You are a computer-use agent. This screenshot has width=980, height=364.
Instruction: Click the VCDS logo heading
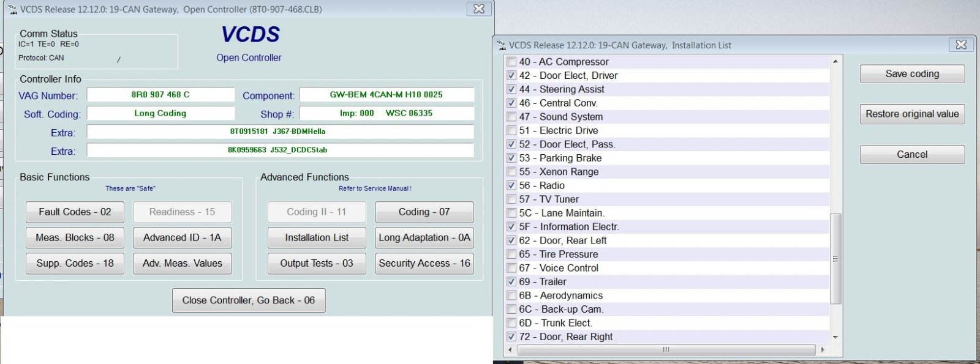point(251,35)
